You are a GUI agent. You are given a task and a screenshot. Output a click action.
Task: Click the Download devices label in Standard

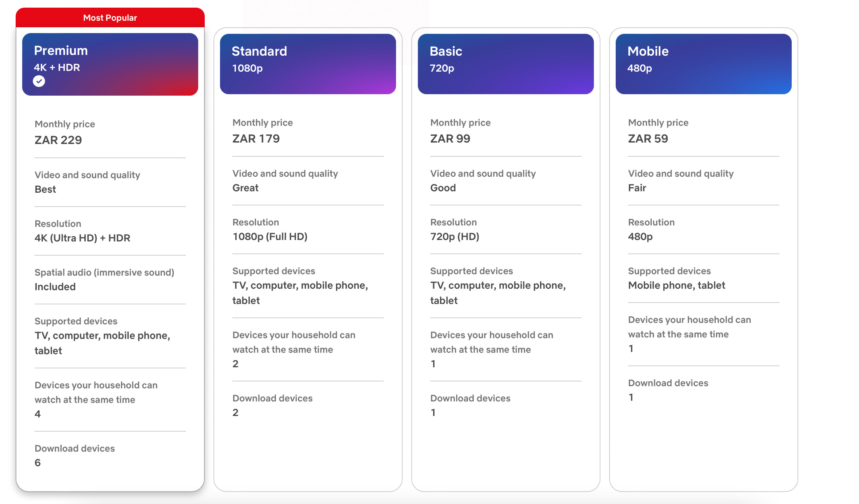point(272,398)
